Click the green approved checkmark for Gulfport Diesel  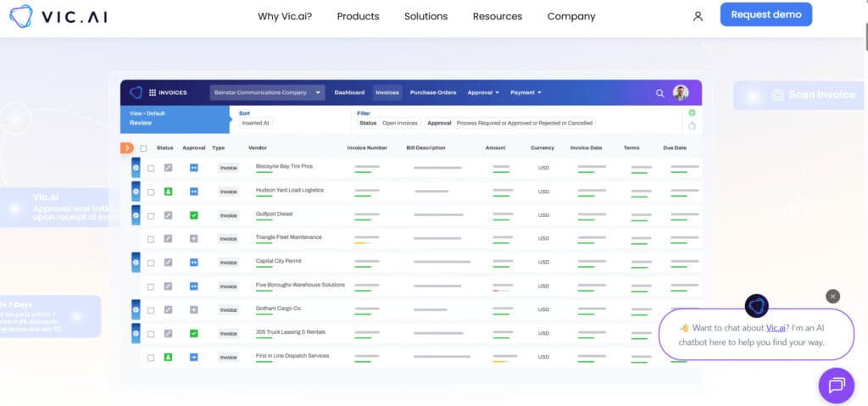pyautogui.click(x=193, y=215)
